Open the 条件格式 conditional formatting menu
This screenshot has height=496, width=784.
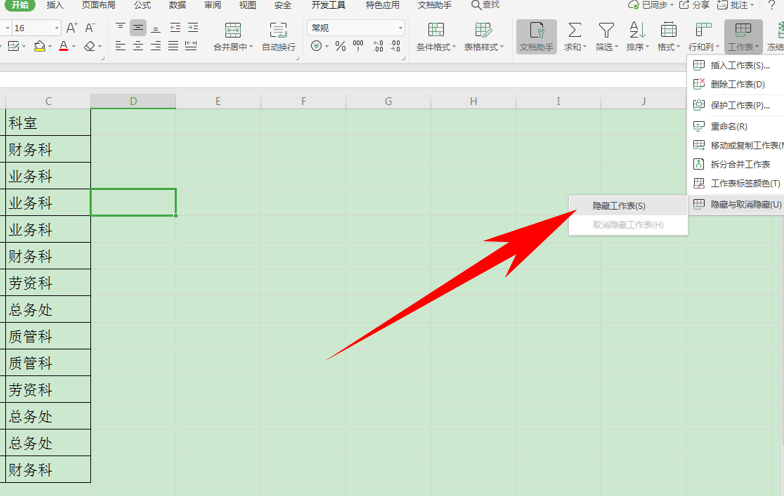point(436,36)
